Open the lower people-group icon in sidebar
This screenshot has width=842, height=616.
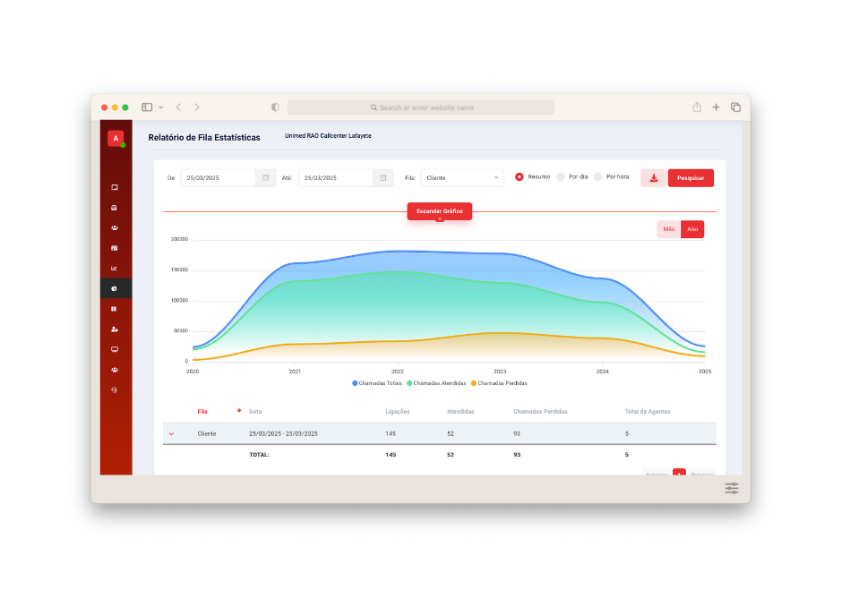point(115,370)
